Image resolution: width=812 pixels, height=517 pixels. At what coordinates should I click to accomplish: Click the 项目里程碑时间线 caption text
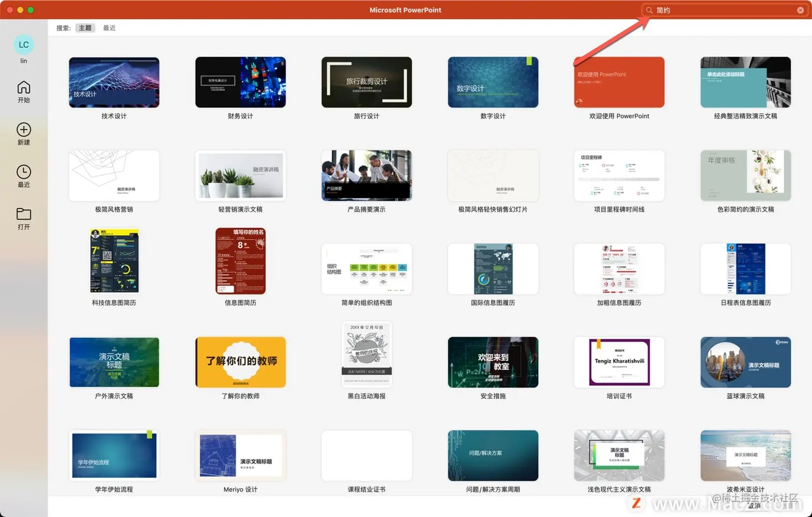pyautogui.click(x=619, y=209)
